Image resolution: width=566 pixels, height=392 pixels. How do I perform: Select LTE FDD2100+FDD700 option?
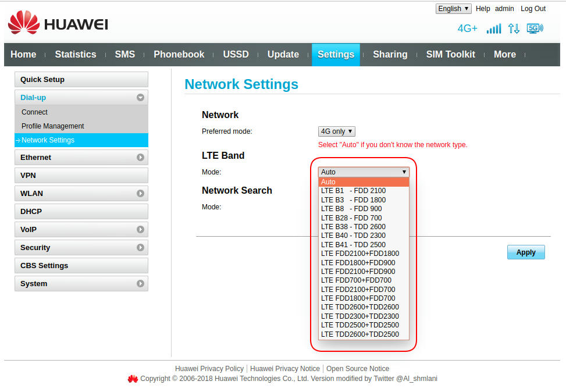364,290
